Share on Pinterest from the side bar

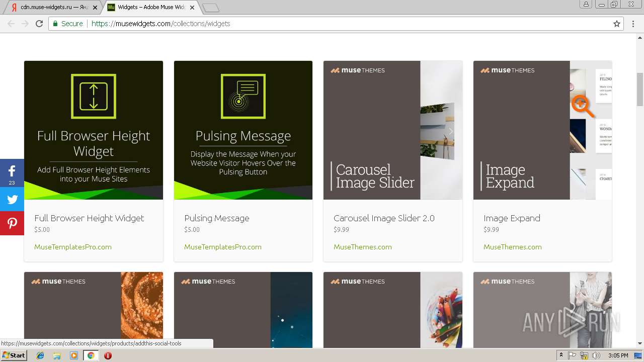12,223
